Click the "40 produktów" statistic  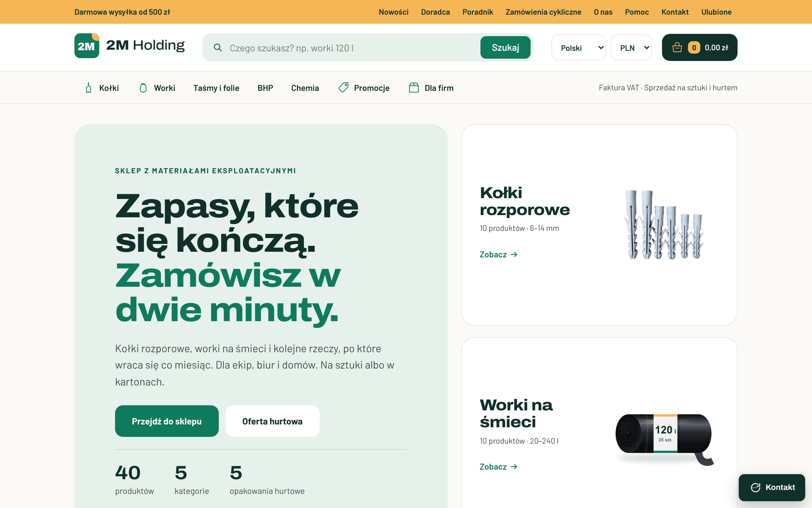click(x=134, y=480)
